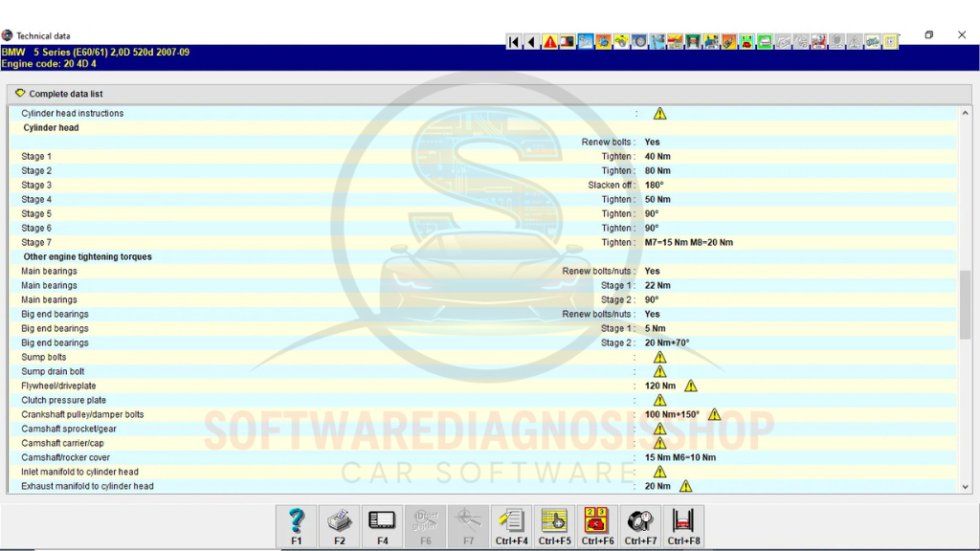The width and height of the screenshot is (980, 551).
Task: Click warning icon beside Flywheel/driveplate 120 Nm
Action: [x=691, y=386]
